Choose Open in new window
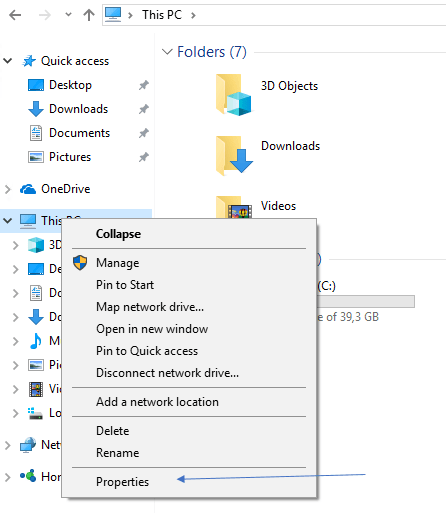Screen dimensions: 446x513 pos(189,329)
